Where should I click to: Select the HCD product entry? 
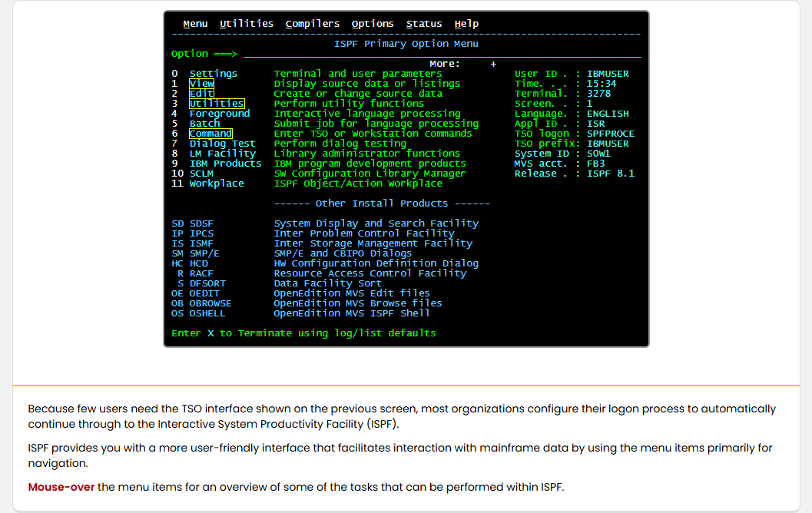[x=199, y=263]
